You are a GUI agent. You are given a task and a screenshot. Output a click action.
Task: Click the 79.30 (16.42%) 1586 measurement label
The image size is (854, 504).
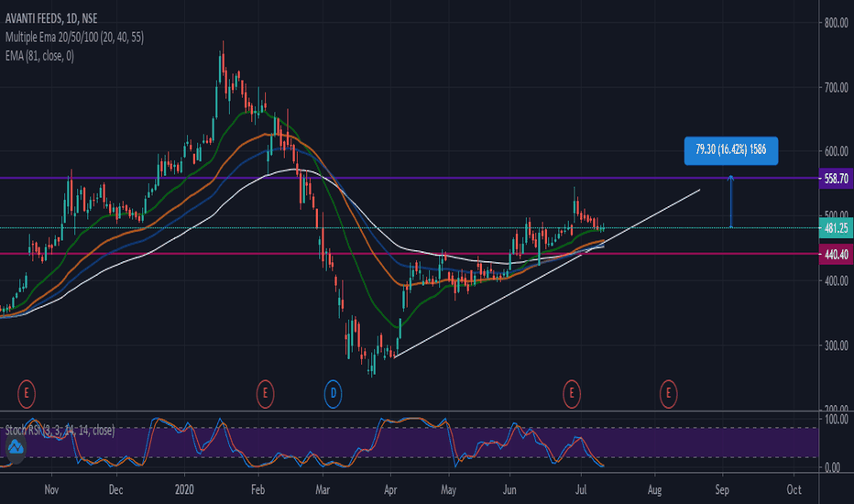pyautogui.click(x=731, y=150)
